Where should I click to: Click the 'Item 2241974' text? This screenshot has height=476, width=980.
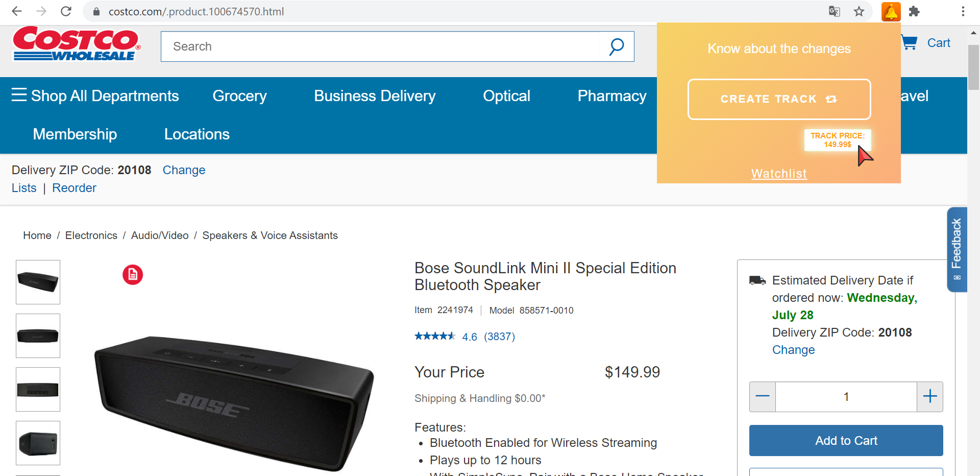click(x=444, y=310)
